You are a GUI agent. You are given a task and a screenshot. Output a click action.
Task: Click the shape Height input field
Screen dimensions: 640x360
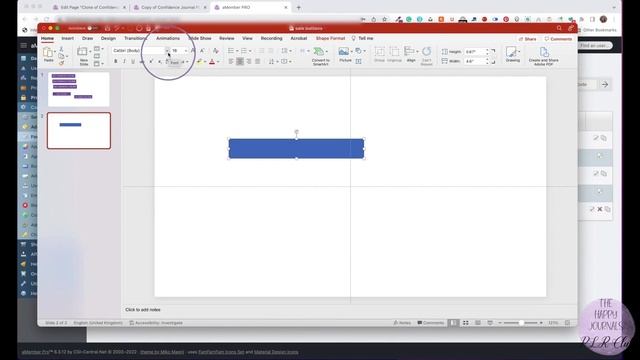point(476,52)
